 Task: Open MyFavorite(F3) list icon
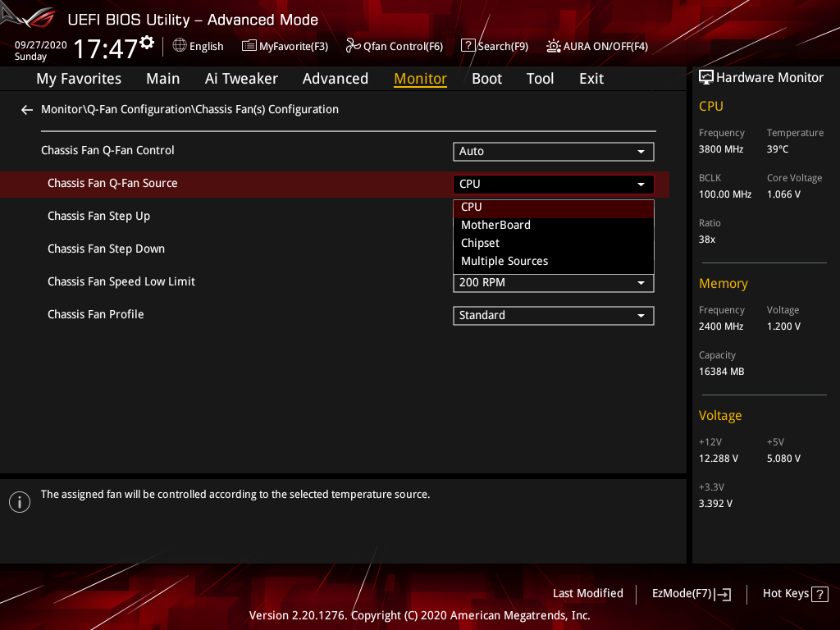tap(249, 46)
